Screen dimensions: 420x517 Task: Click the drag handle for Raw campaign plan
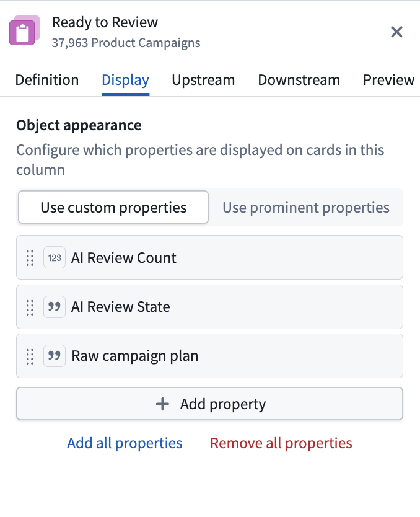coord(30,356)
